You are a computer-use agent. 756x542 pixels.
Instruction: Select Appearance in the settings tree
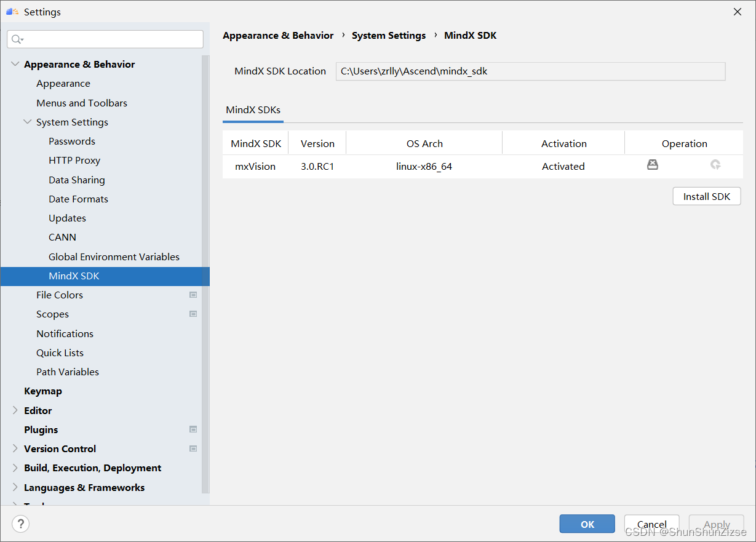point(63,83)
